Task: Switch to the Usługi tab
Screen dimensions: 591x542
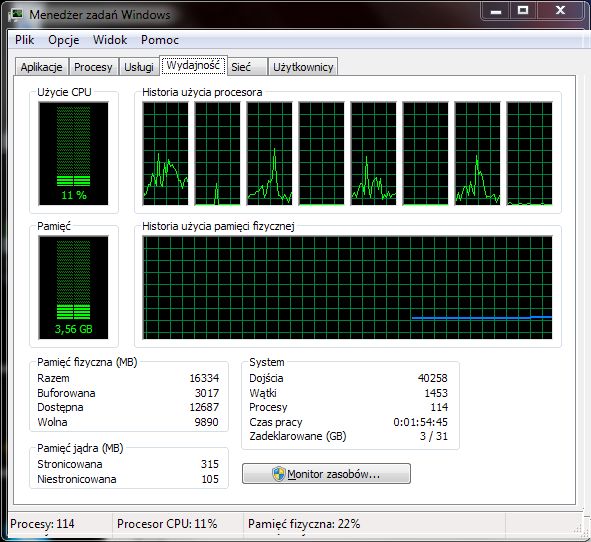Action: click(139, 67)
